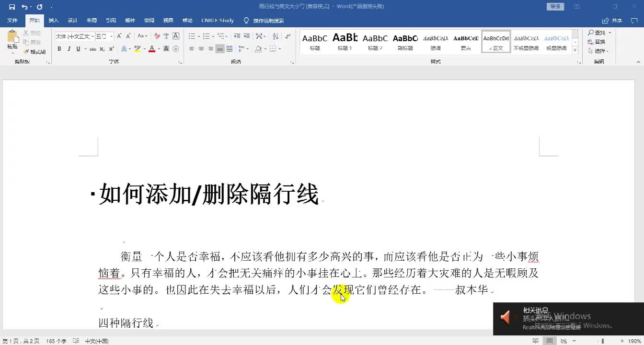Click the language indicator in status bar
The width and height of the screenshot is (644, 345).
pyautogui.click(x=97, y=341)
